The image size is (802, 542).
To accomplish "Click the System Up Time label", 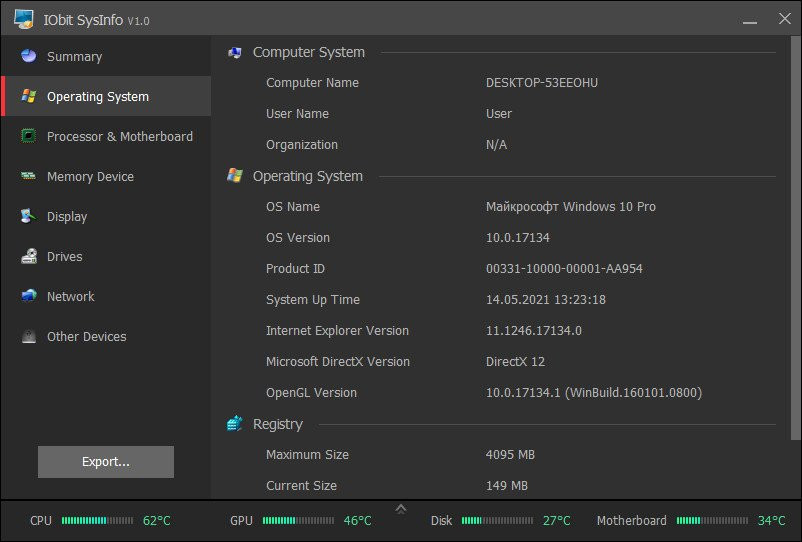I will tap(313, 300).
